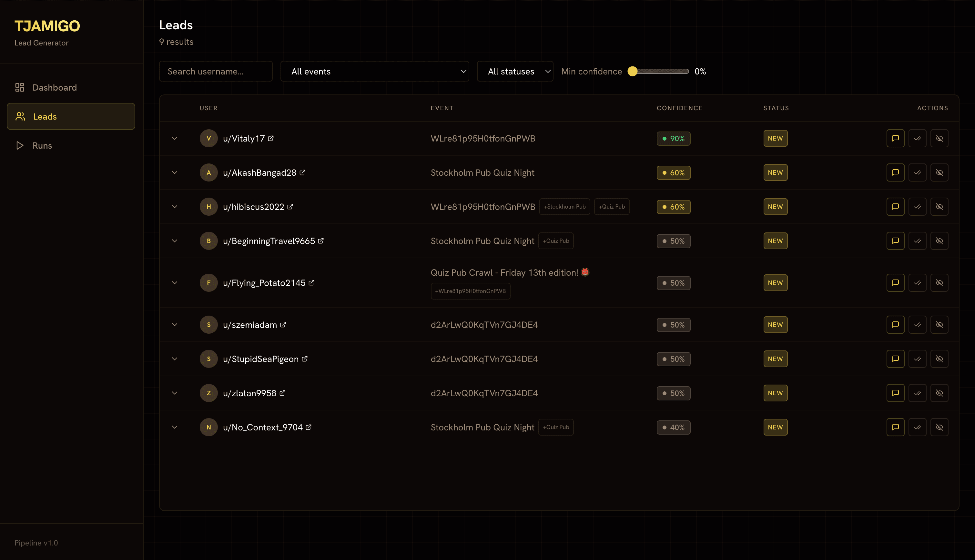Hide the u/Vitaly17 lead with eye-slash toggle

tap(939, 138)
